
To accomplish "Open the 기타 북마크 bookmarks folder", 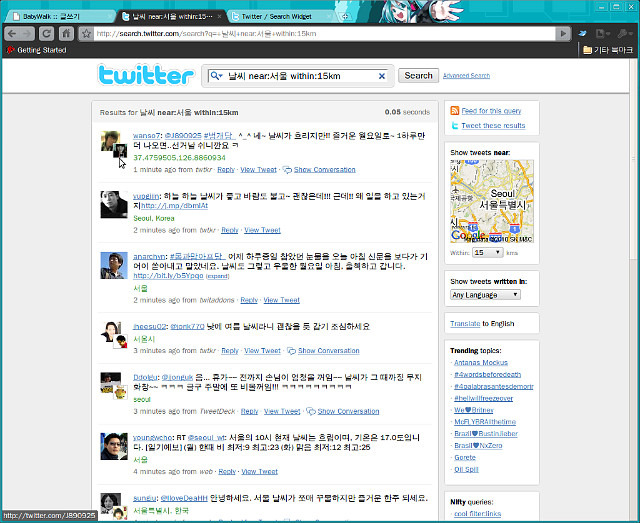I will coord(608,50).
